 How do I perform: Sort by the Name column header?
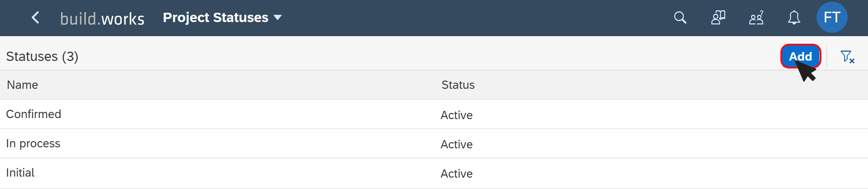click(x=22, y=85)
